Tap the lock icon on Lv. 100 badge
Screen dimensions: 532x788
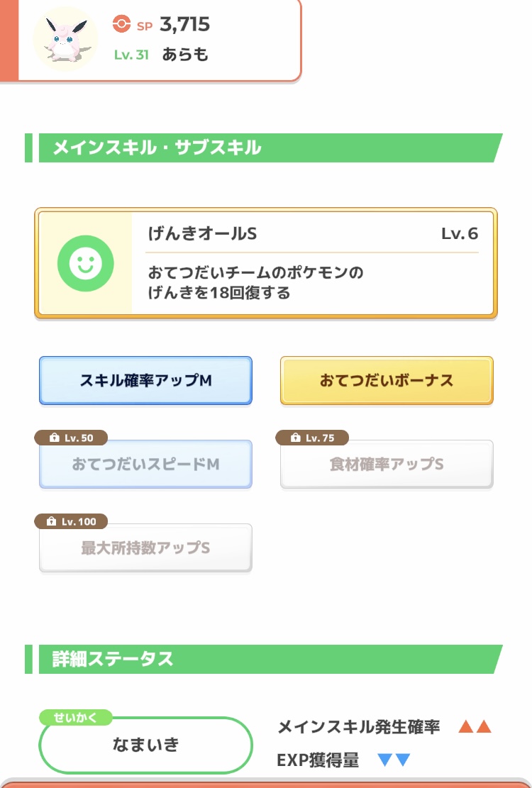(51, 521)
